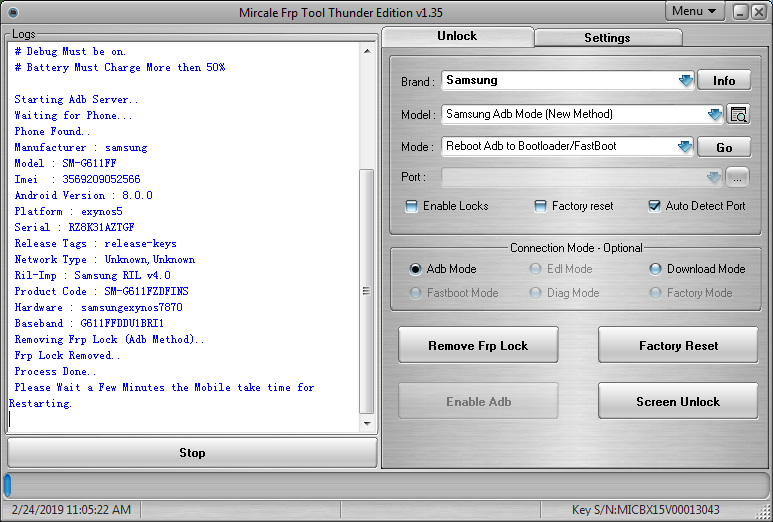Click the Remove Frp Lock button
This screenshot has width=773, height=522.
coord(478,345)
